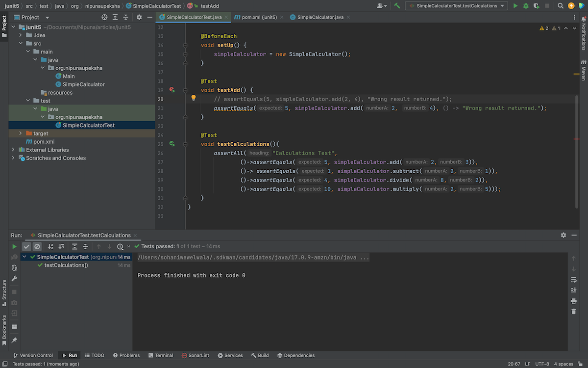
Task: Open the run configuration dropdown
Action: click(456, 6)
